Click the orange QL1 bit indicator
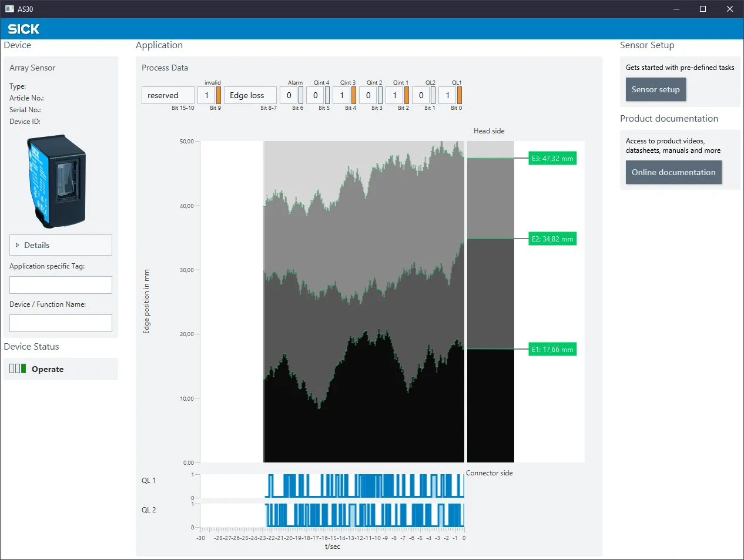Screen dimensions: 744x560 click(460, 95)
